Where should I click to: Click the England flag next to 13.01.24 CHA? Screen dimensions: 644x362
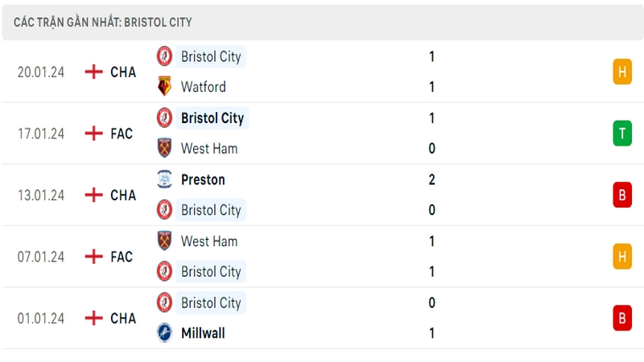93,195
